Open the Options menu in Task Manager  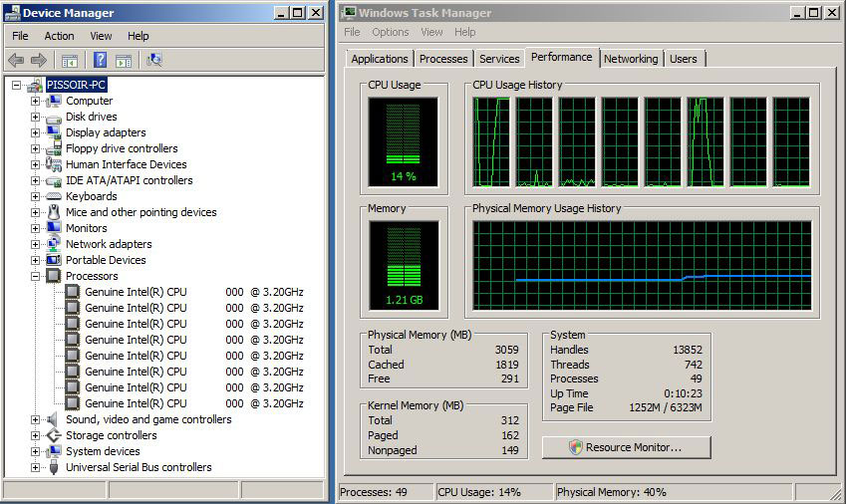click(x=390, y=32)
